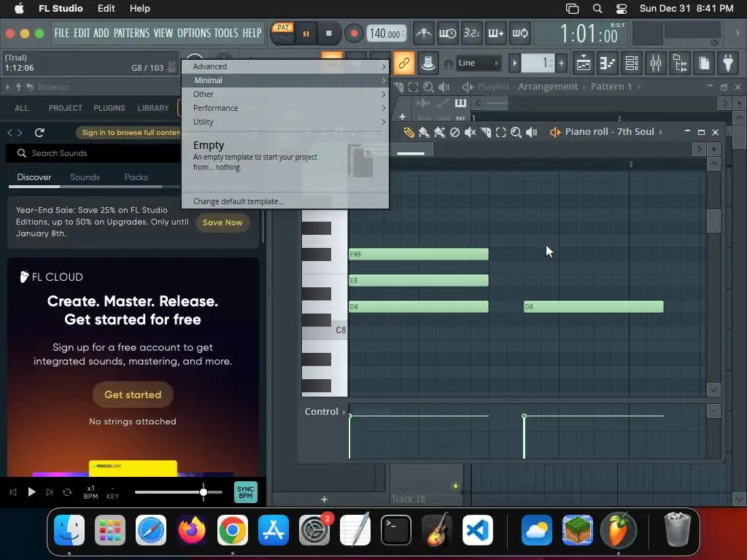Viewport: 747px width, 560px height.
Task: Expand the Minimal templates submenu
Action: [x=285, y=80]
